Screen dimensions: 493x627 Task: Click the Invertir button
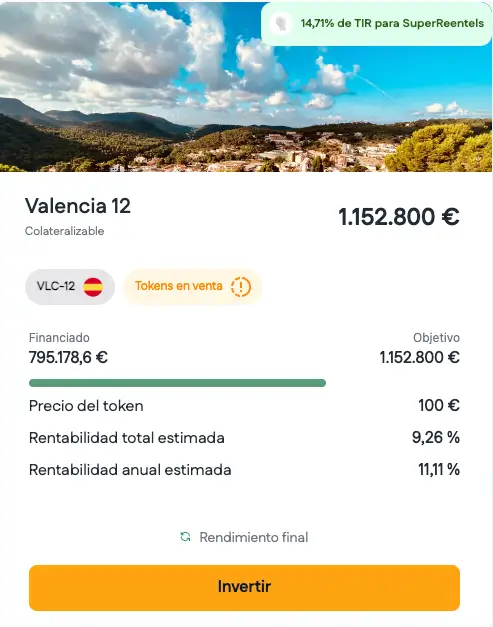(244, 587)
